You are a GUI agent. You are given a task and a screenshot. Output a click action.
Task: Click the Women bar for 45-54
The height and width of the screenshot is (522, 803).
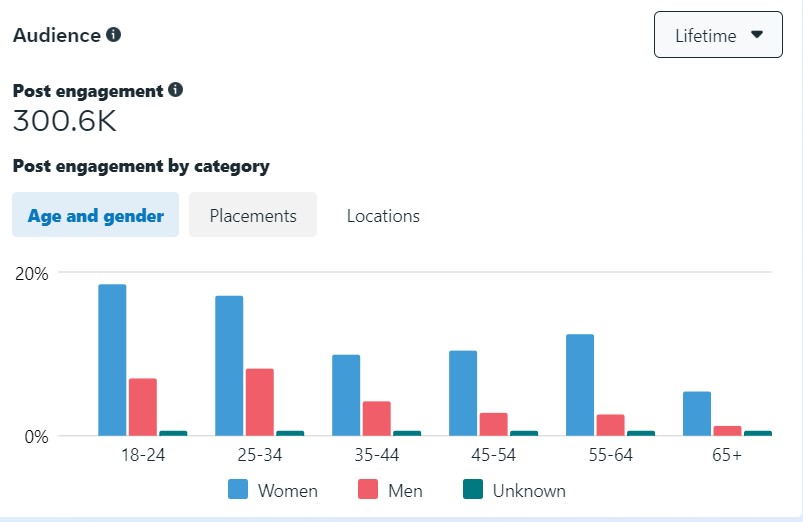pos(463,393)
